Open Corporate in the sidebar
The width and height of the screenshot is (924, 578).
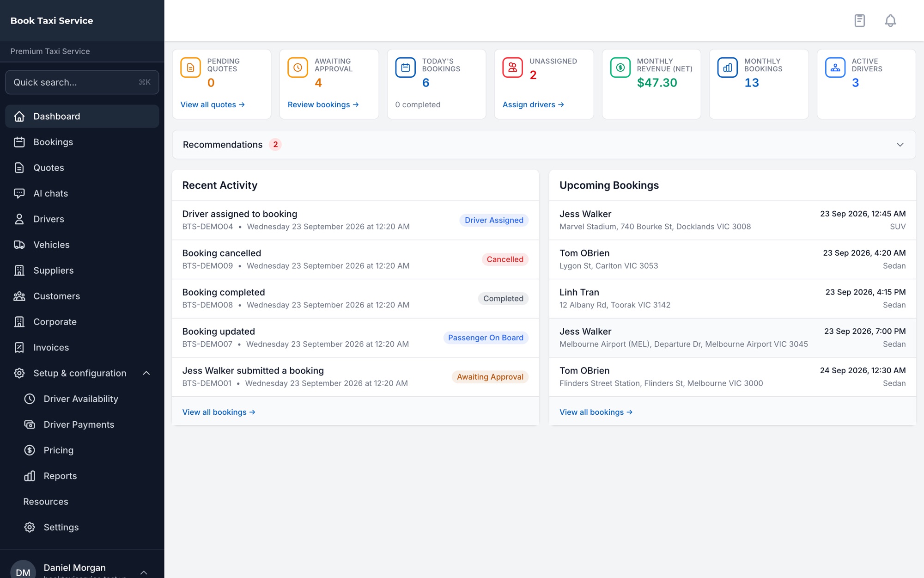click(x=82, y=322)
